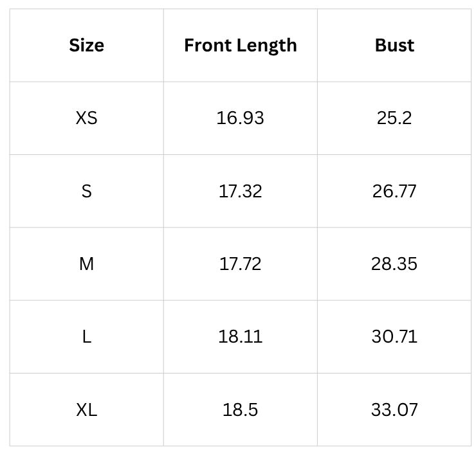The height and width of the screenshot is (450, 476).
Task: Click the 17.72 front length value
Action: [x=240, y=264]
